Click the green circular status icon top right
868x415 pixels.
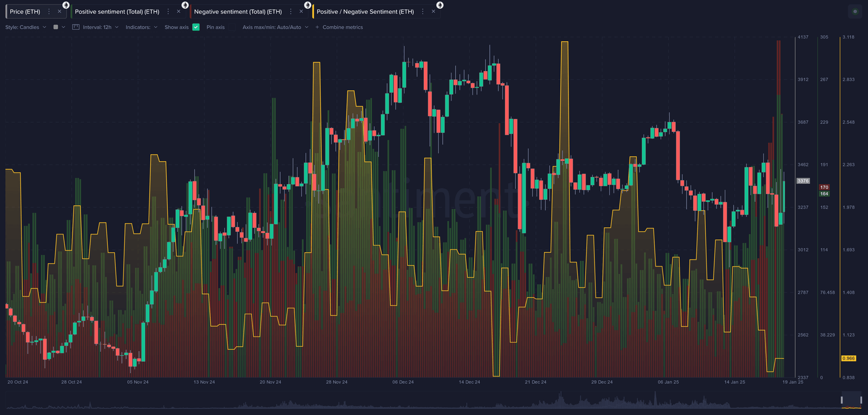854,11
